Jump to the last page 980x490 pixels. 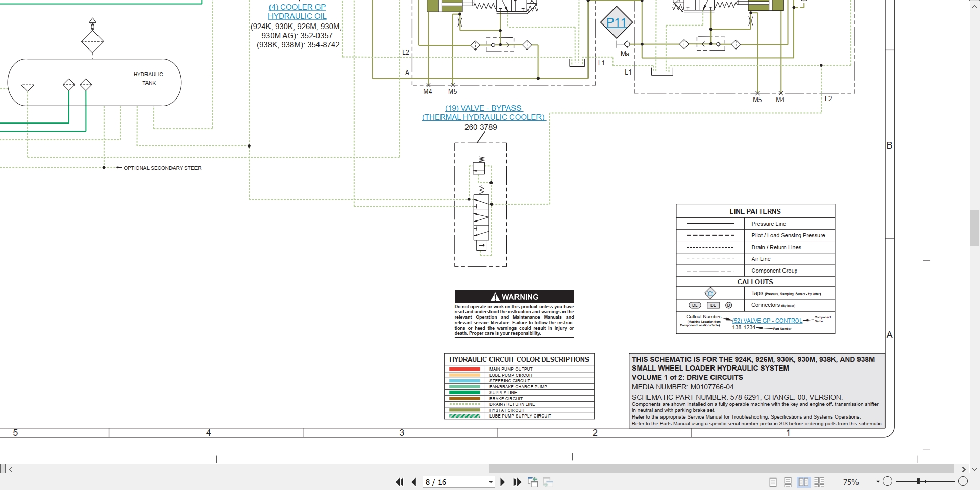517,482
